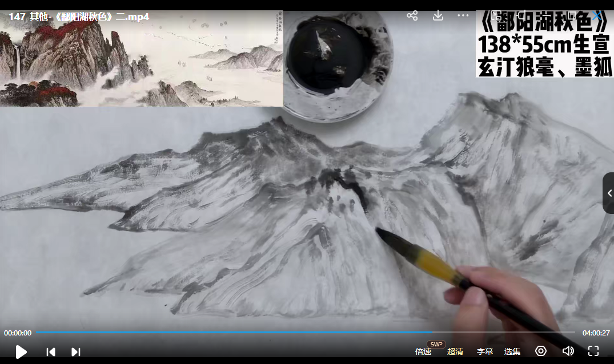Skip to the previous video

coord(51,352)
